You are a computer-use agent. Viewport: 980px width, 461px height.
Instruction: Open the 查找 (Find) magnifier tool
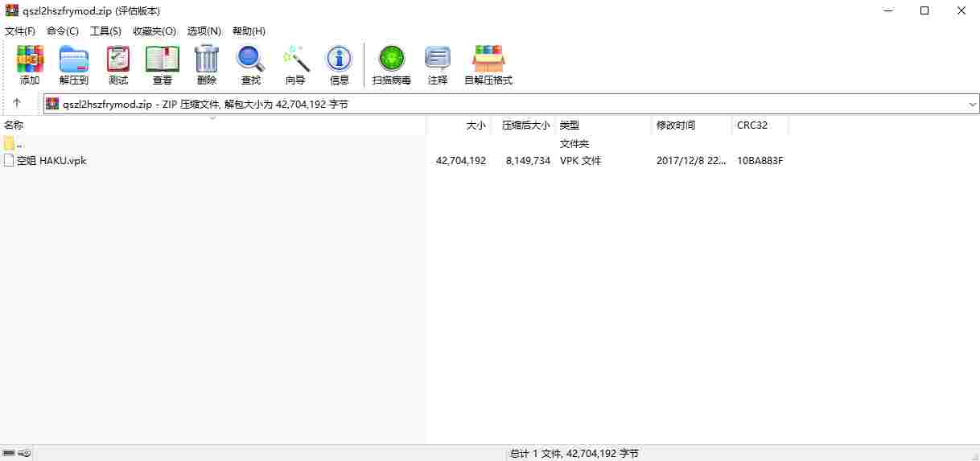coord(251,60)
